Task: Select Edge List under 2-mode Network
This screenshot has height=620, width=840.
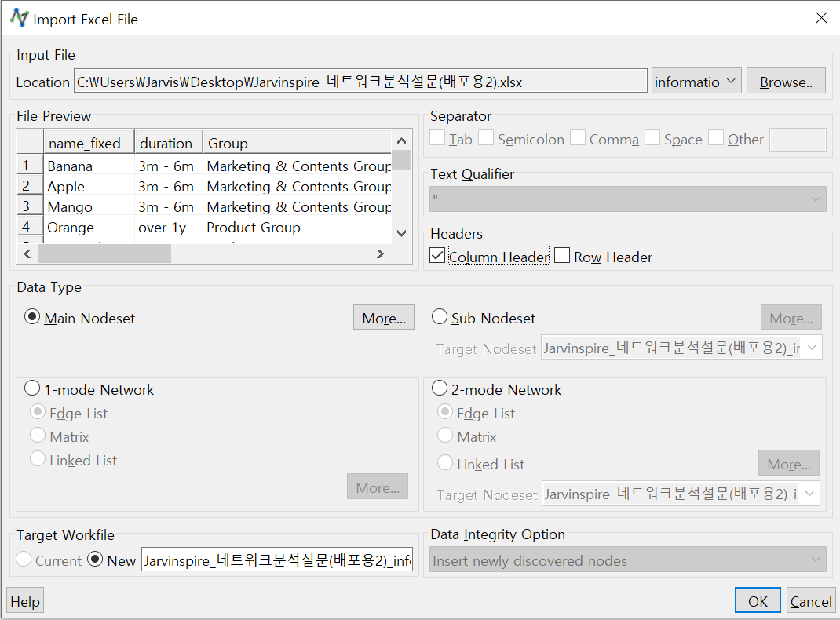Action: click(444, 412)
